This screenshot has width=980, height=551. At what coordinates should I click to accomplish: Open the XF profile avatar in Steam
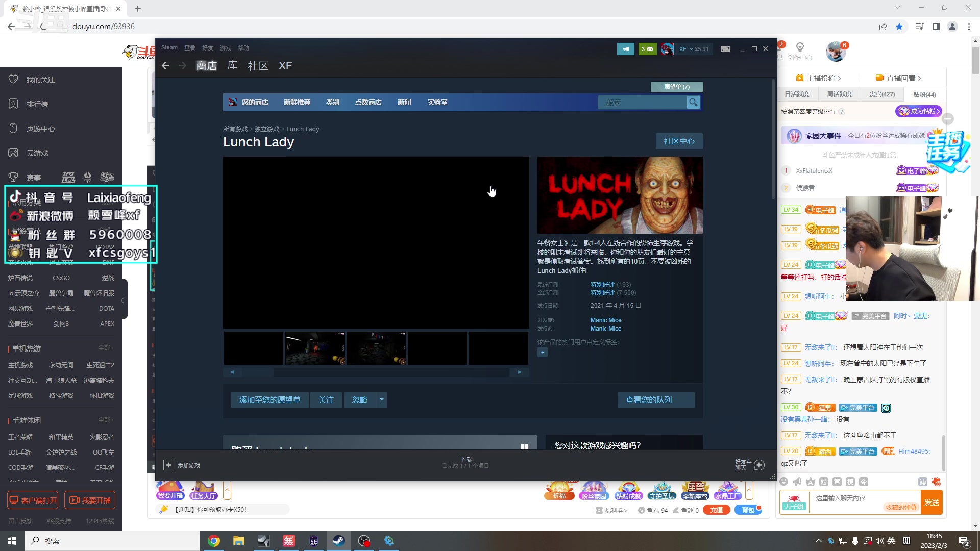coord(667,49)
